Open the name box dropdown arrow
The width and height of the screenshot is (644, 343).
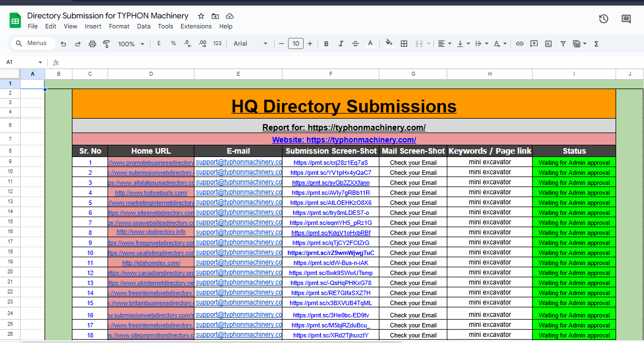point(40,62)
